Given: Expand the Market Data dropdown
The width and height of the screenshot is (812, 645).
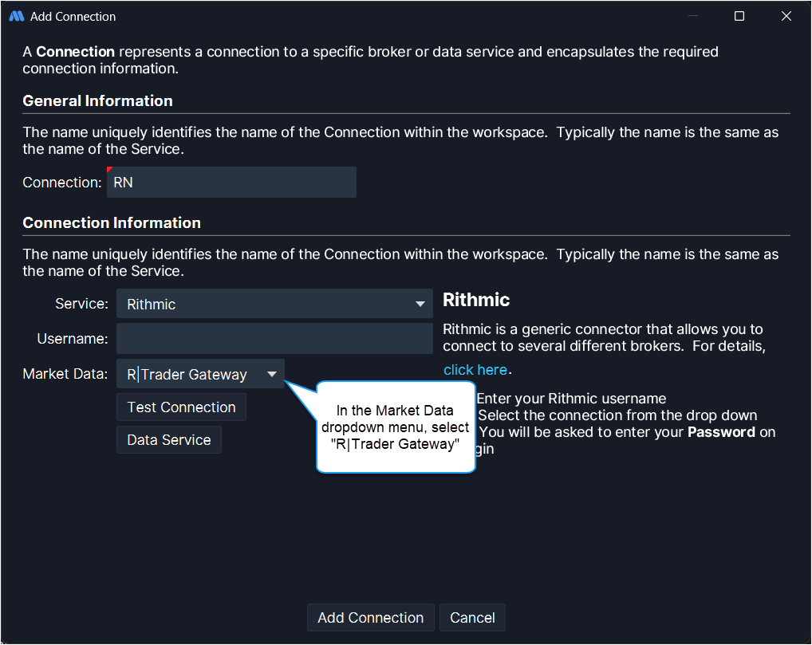Looking at the screenshot, I should tap(200, 374).
